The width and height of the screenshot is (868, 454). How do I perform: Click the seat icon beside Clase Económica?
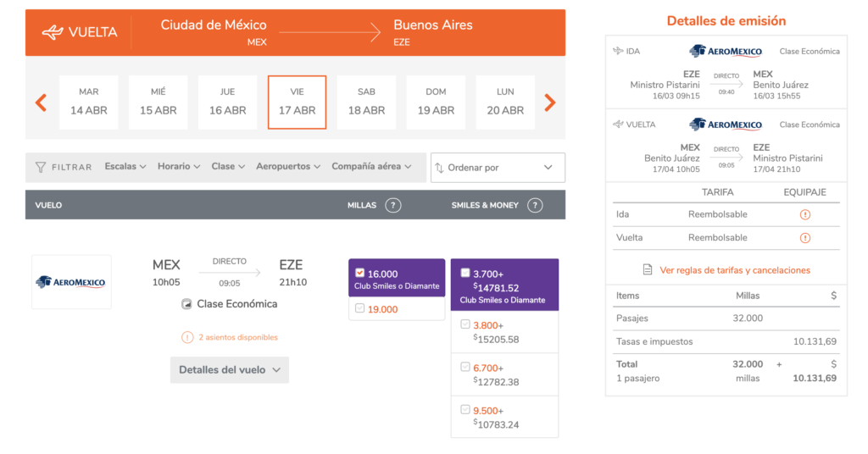pos(186,304)
